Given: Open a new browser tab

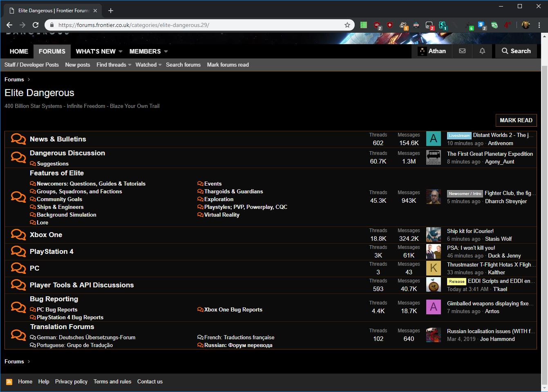Looking at the screenshot, I should pyautogui.click(x=111, y=11).
